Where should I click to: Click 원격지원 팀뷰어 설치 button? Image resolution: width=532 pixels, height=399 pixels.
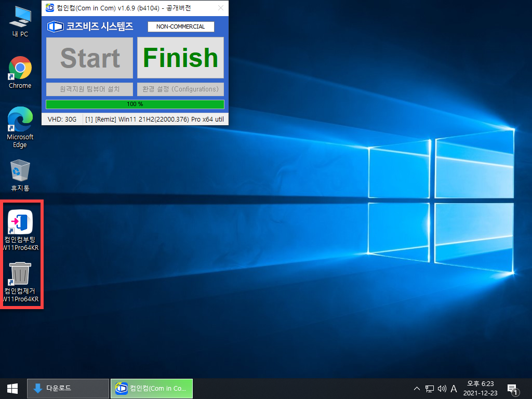click(x=89, y=89)
